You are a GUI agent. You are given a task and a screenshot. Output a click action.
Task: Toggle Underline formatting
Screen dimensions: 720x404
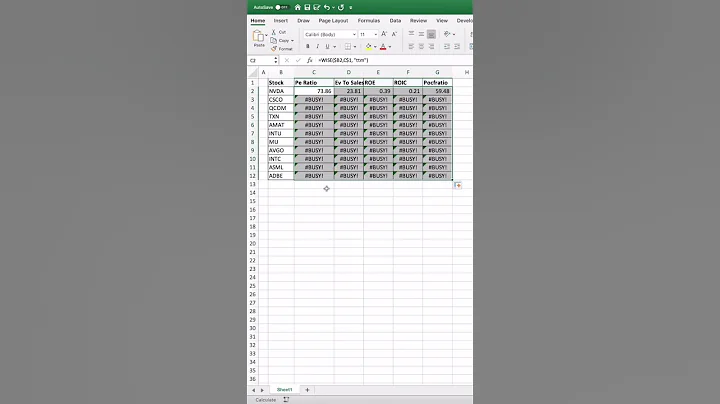point(327,46)
